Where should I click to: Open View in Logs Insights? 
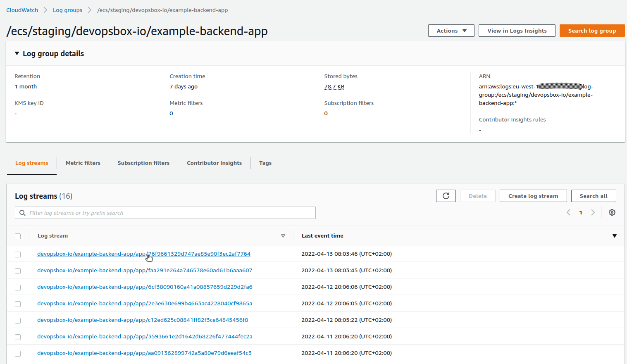pyautogui.click(x=517, y=30)
